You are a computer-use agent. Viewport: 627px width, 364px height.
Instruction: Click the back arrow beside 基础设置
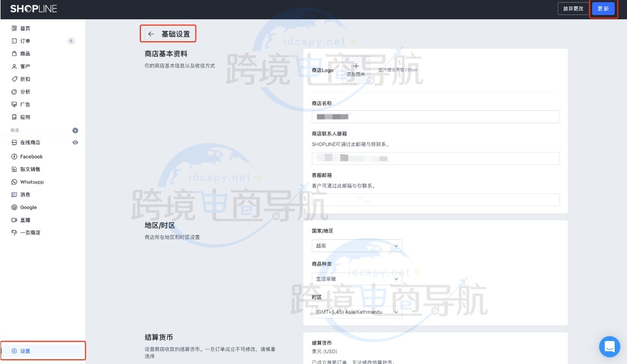pyautogui.click(x=151, y=34)
